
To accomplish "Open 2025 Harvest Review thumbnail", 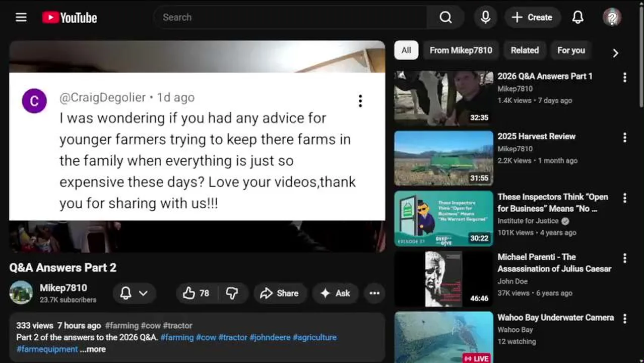I will [443, 158].
